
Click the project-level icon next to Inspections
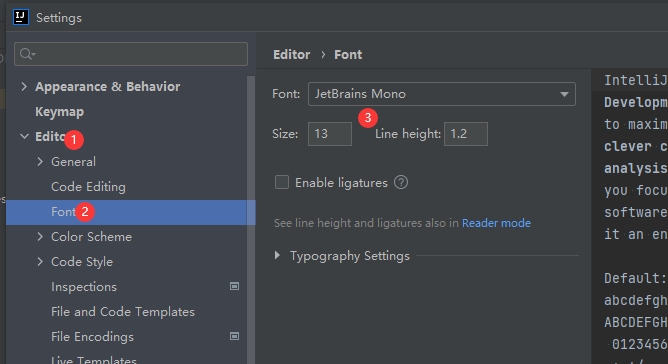pyautogui.click(x=234, y=286)
